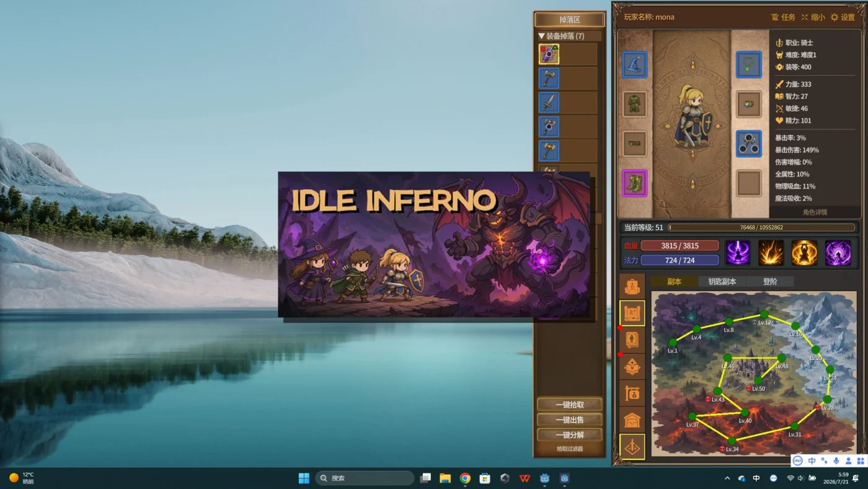The height and width of the screenshot is (489, 868).
Task: Open the 设置 settings menu
Action: coord(843,17)
